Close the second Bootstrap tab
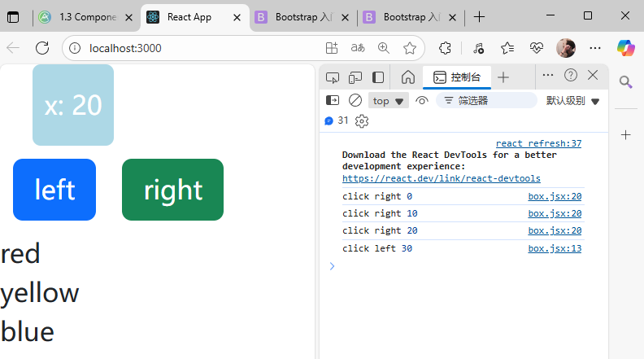This screenshot has width=644, height=359. pos(452,17)
